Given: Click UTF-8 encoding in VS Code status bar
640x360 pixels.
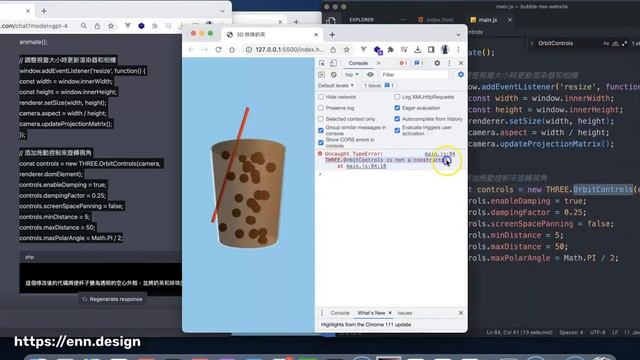Looking at the screenshot, I should pyautogui.click(x=598, y=333).
